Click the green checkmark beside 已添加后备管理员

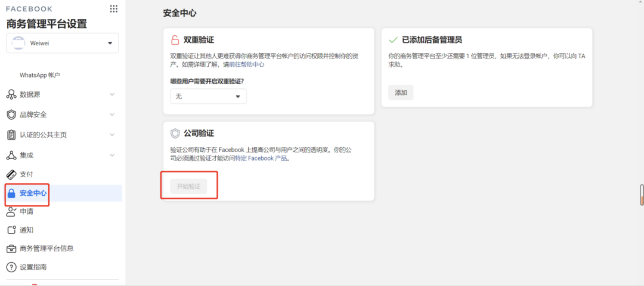[x=393, y=40]
